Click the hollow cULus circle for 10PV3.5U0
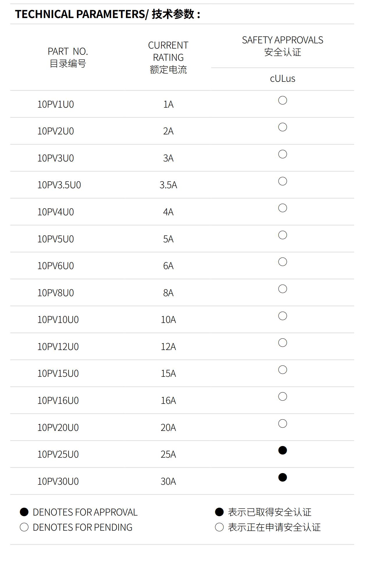Viewport: 369px width, 588px height. coord(282,181)
